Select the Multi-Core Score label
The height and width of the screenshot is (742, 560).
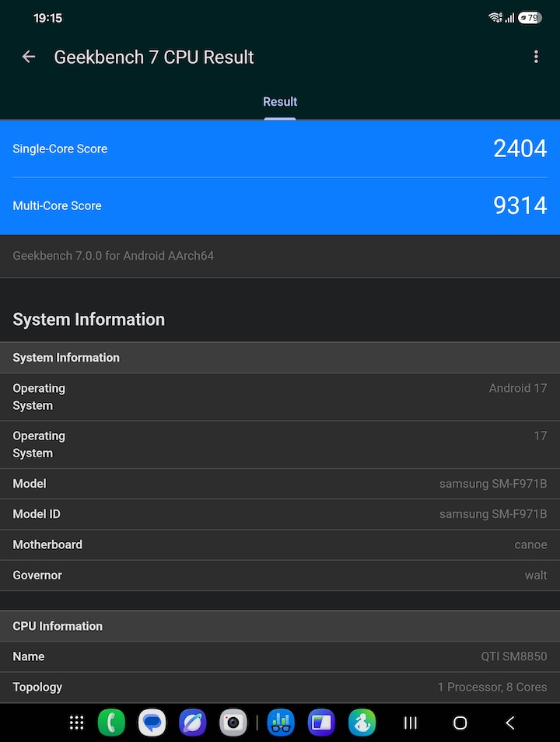[x=58, y=205]
